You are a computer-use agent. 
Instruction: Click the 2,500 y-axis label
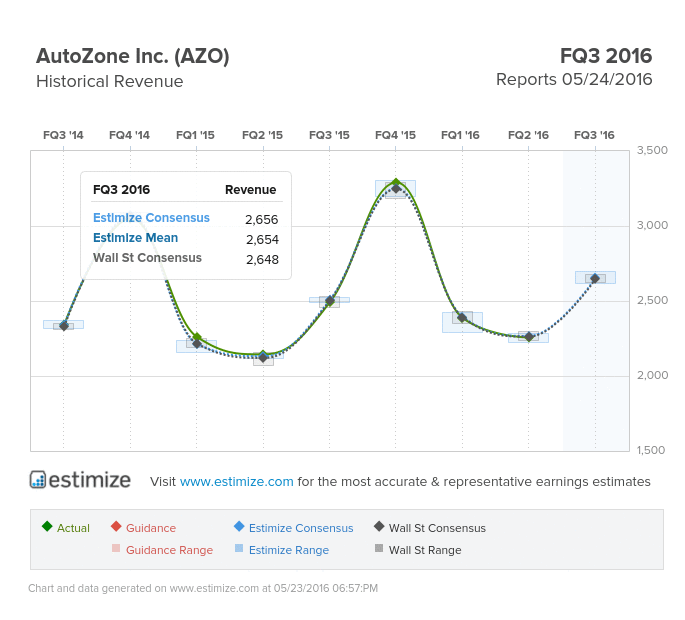652,301
